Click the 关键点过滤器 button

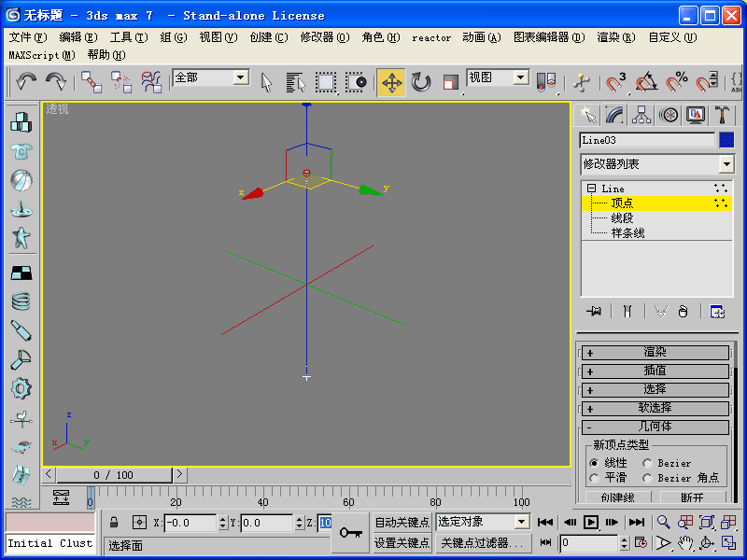(x=484, y=542)
